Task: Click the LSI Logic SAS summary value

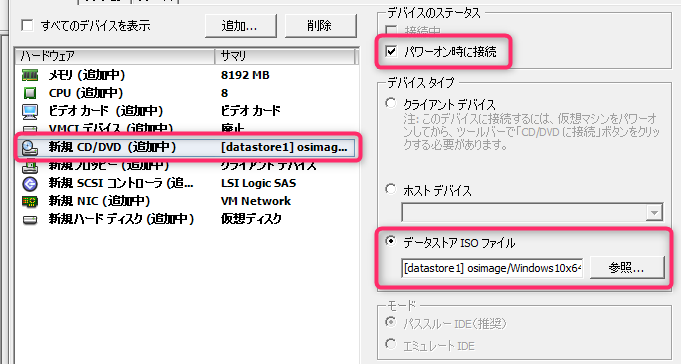Action: click(258, 183)
